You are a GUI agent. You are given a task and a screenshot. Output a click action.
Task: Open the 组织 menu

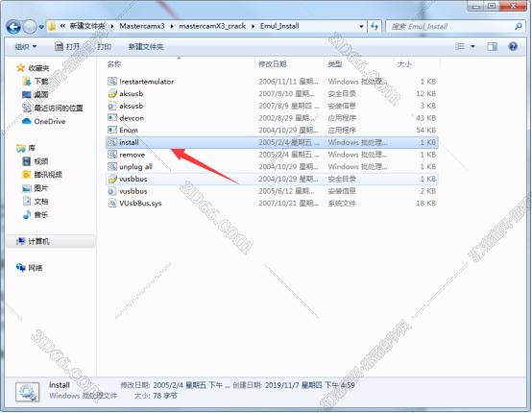[x=26, y=46]
